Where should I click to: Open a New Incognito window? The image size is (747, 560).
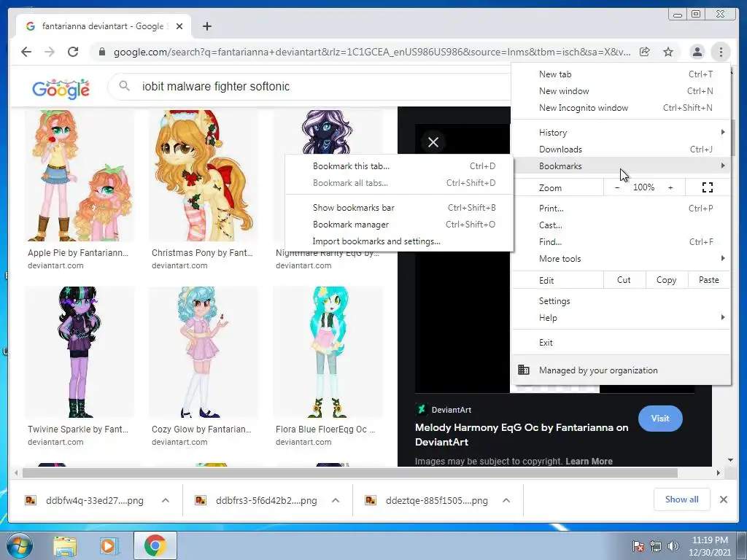(x=622, y=108)
